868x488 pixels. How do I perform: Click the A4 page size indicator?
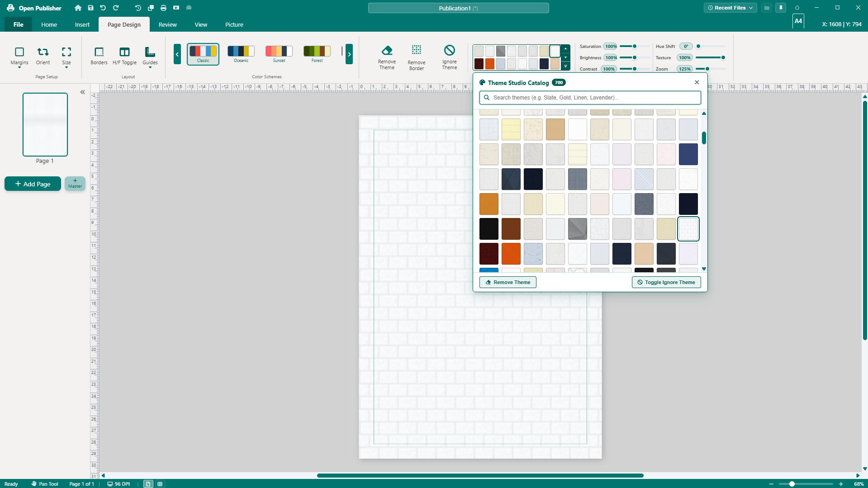tap(798, 21)
